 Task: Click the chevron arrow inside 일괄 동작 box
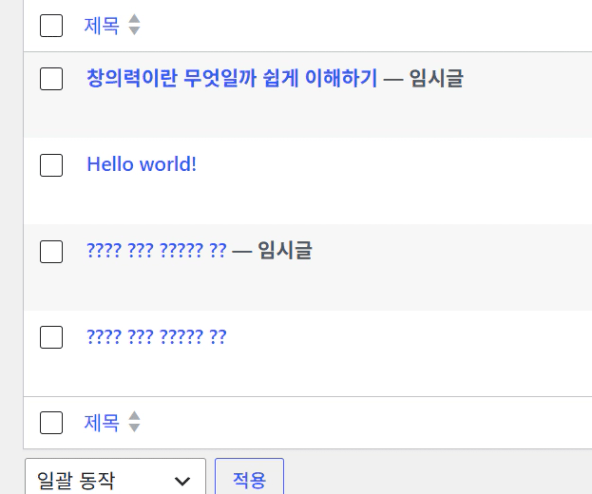(182, 481)
